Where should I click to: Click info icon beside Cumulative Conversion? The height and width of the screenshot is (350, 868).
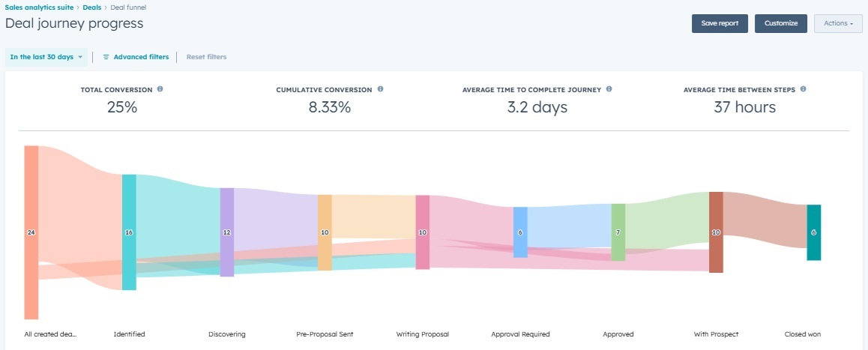pyautogui.click(x=380, y=89)
